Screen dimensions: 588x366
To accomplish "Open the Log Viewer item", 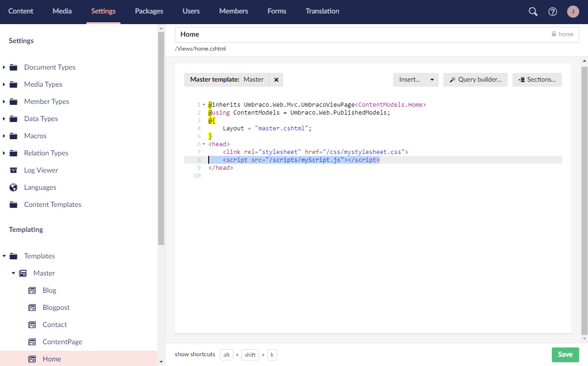I will click(41, 170).
